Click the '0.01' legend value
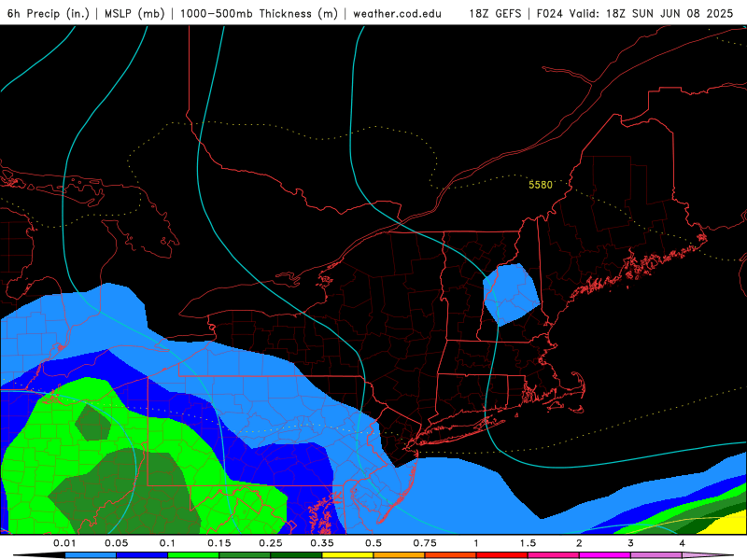Viewport: 747px width, 560px height. (64, 543)
